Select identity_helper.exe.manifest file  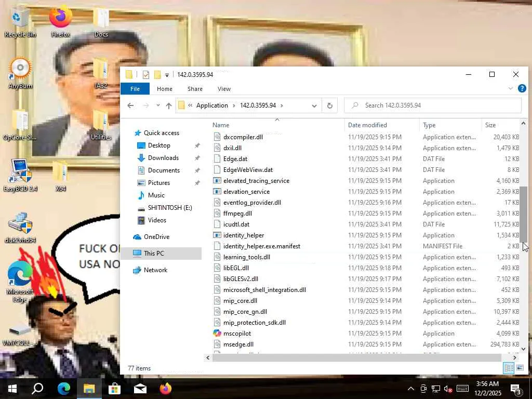262,246
